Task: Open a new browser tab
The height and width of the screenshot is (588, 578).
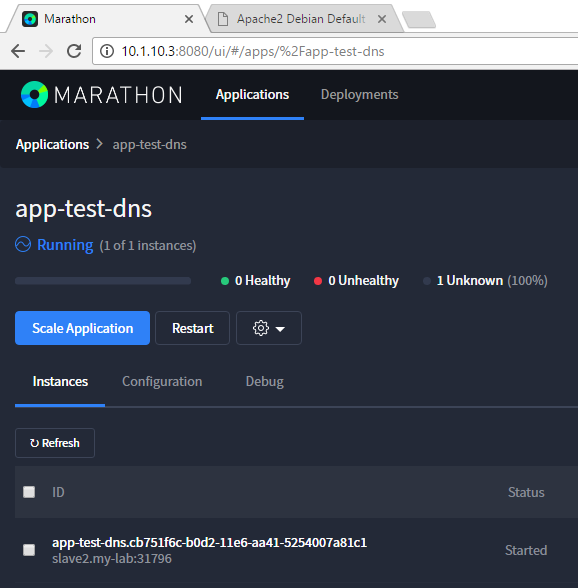Action: point(419,20)
